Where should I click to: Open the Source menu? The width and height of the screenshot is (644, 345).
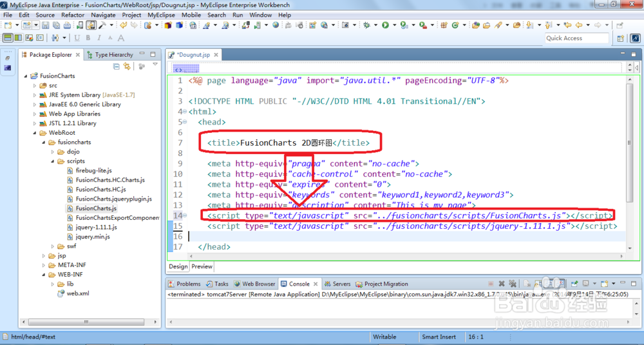point(45,15)
